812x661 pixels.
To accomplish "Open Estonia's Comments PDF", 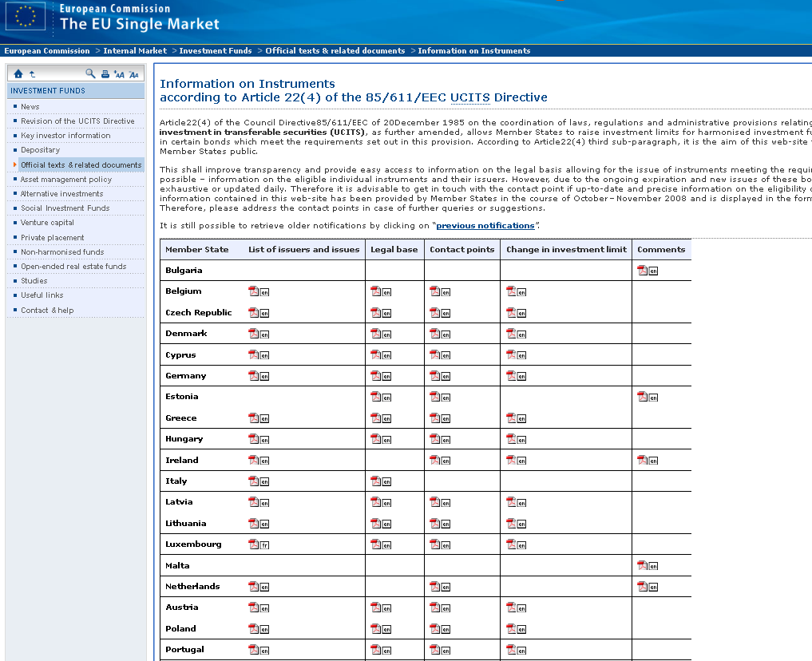I will pyautogui.click(x=643, y=397).
